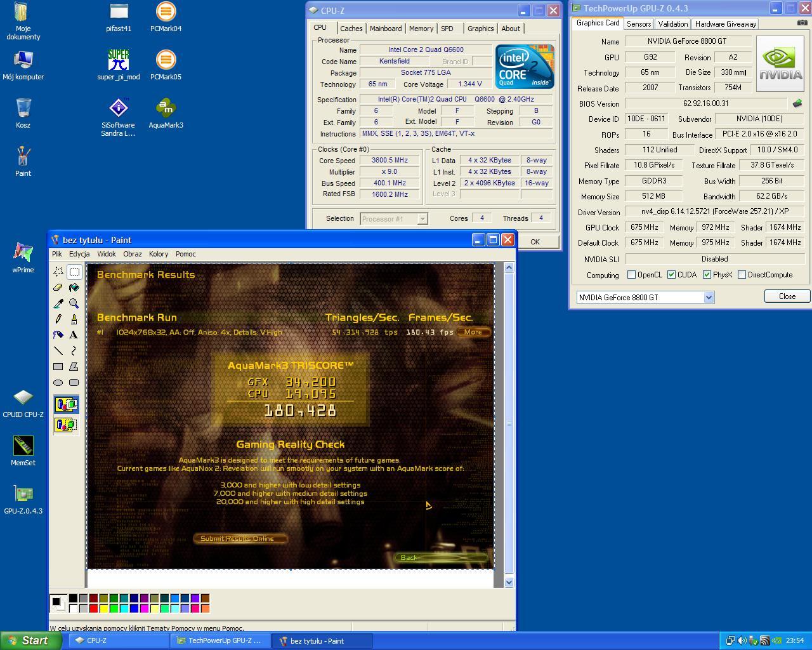
Task: Click the volume icon in system tray
Action: [x=742, y=640]
